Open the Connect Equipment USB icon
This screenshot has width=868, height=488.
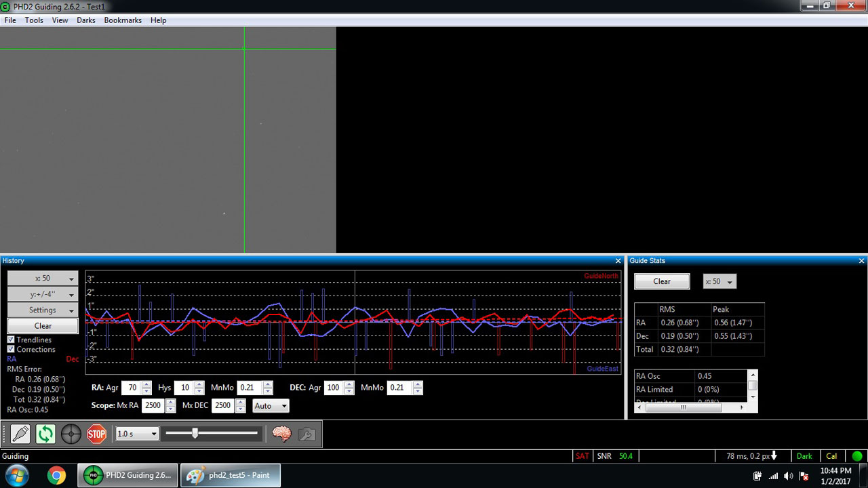(x=20, y=434)
